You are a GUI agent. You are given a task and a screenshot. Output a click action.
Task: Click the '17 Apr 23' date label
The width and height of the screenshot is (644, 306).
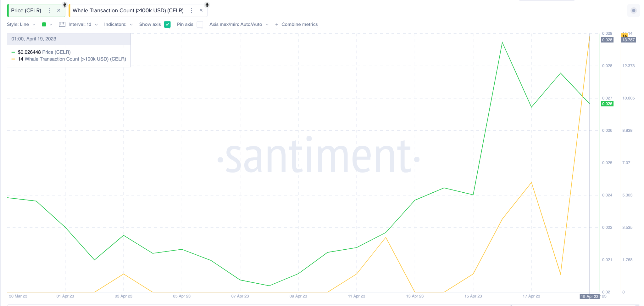[531, 296]
